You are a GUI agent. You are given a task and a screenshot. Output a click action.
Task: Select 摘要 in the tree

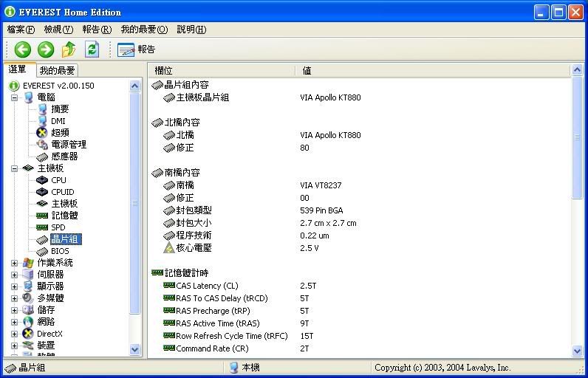[60, 109]
